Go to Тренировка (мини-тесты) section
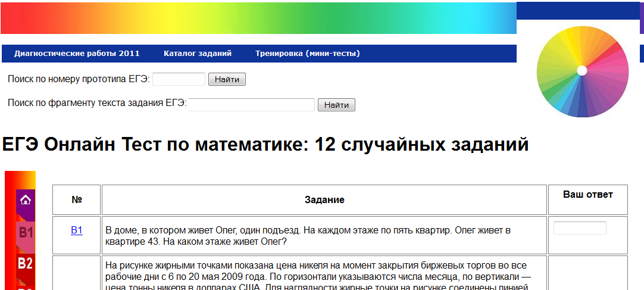 [307, 54]
